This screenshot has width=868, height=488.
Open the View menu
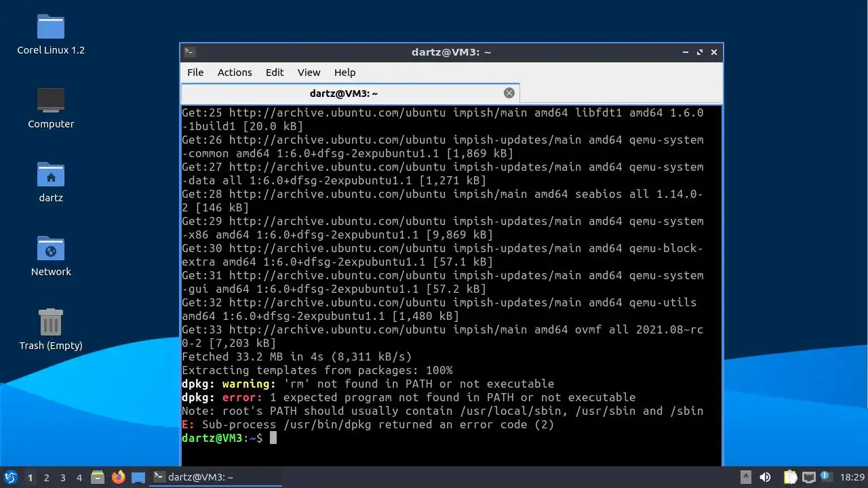(309, 73)
